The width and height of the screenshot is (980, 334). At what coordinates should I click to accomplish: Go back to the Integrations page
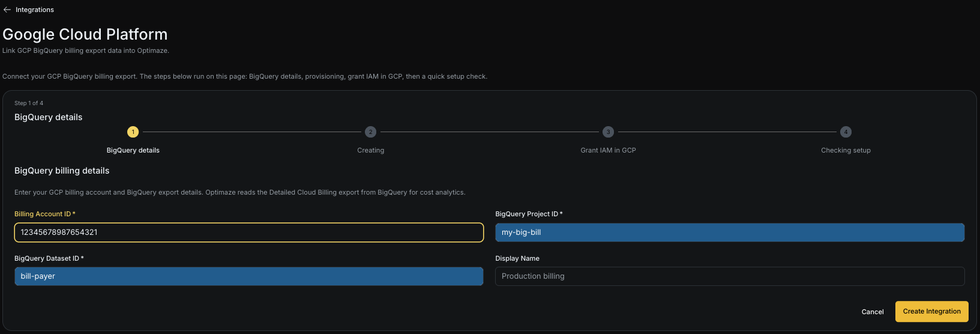34,10
